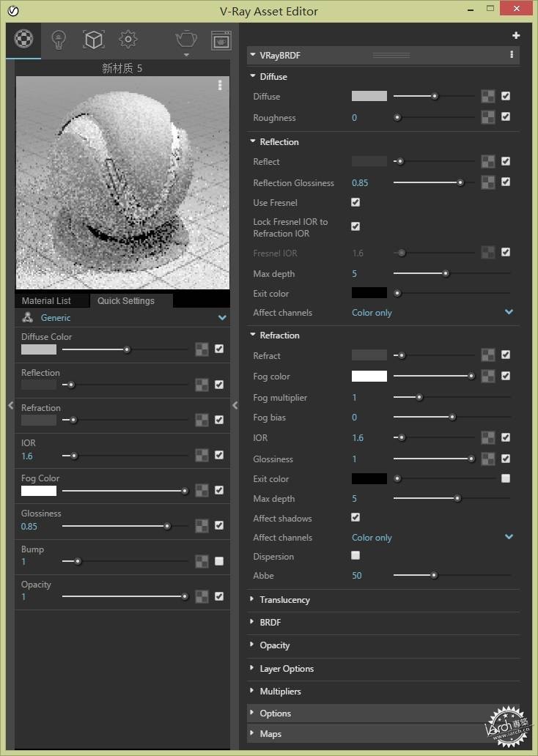The width and height of the screenshot is (538, 756).
Task: Click the Abbe slider handle
Action: [434, 575]
